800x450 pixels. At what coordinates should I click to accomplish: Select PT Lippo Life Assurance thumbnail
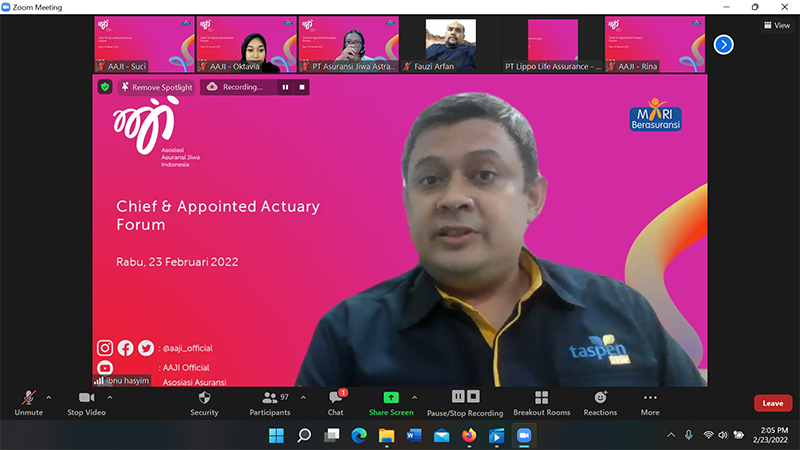(x=553, y=44)
